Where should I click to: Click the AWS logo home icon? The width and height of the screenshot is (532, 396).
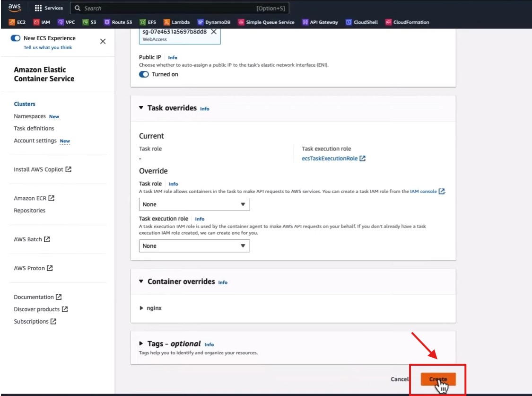coord(14,8)
